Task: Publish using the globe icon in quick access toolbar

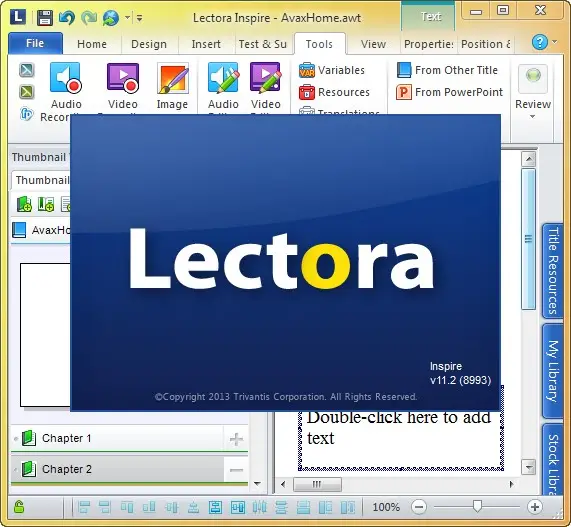Action: coord(111,17)
